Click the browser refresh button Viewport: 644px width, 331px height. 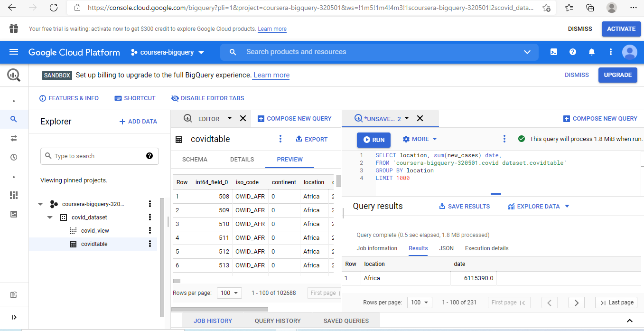pyautogui.click(x=54, y=8)
